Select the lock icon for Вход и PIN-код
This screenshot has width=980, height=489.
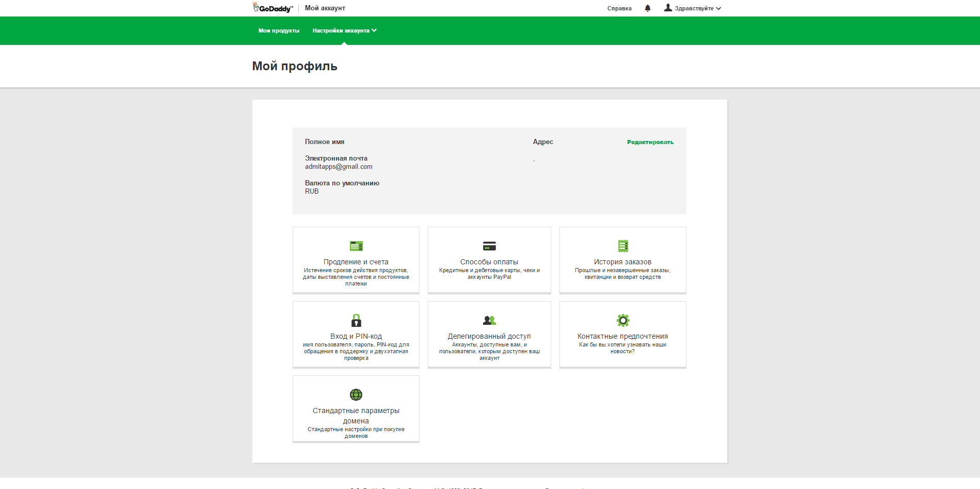pos(356,320)
